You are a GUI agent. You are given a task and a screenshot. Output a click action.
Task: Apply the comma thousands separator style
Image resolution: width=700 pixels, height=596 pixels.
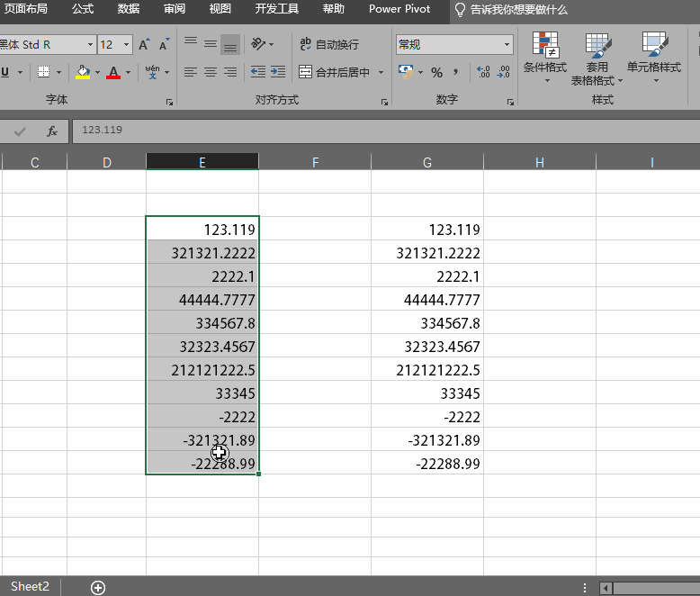[456, 72]
